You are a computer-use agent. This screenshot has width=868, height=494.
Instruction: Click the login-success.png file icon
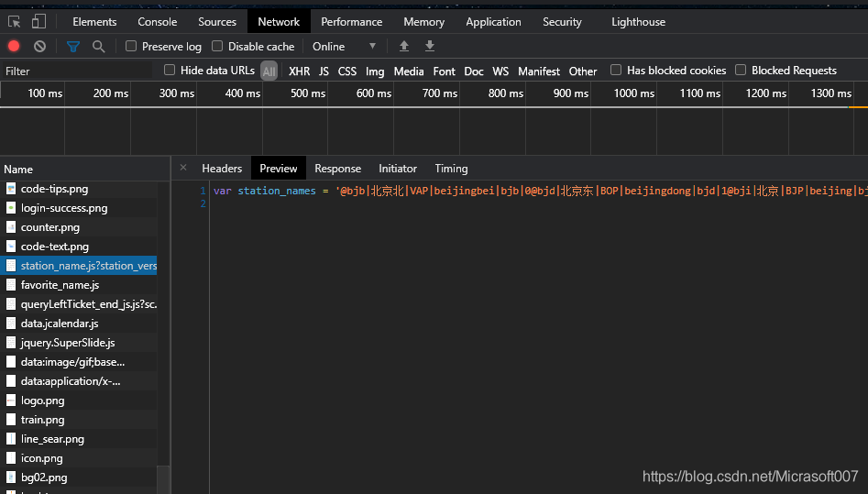coord(11,208)
